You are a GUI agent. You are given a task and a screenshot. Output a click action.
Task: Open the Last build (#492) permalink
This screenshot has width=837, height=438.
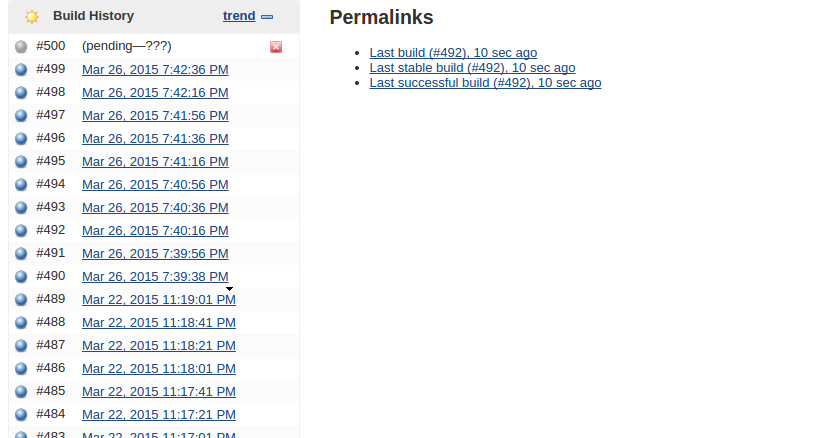tap(453, 53)
